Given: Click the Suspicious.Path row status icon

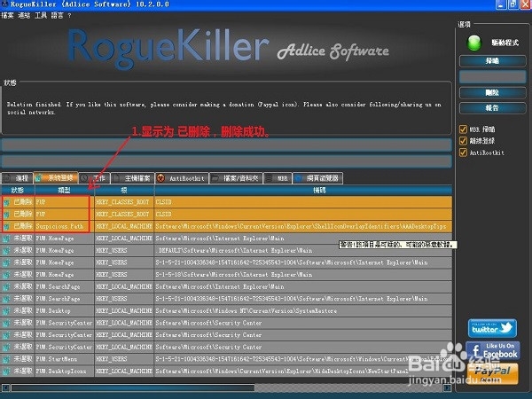Looking at the screenshot, I should [x=6, y=227].
